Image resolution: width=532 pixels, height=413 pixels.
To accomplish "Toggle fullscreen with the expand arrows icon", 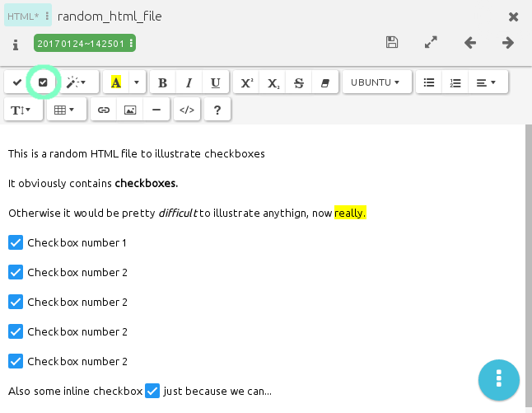I will pos(431,43).
